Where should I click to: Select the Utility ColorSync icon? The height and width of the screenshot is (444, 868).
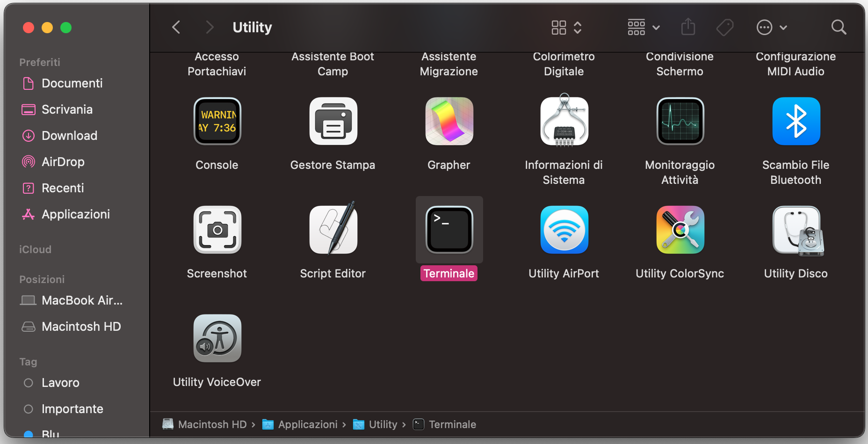680,230
